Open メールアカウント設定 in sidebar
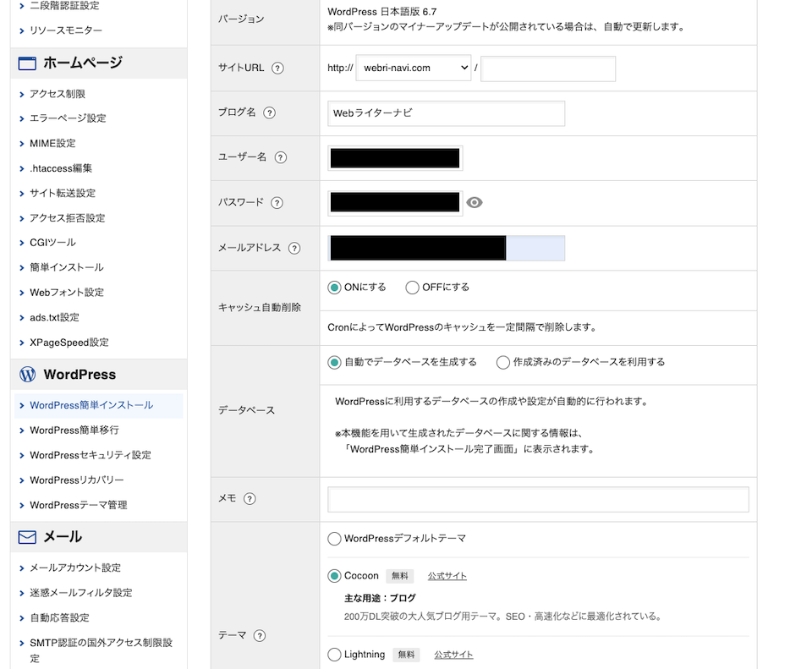Viewport: 812px width, 669px height. tap(75, 568)
